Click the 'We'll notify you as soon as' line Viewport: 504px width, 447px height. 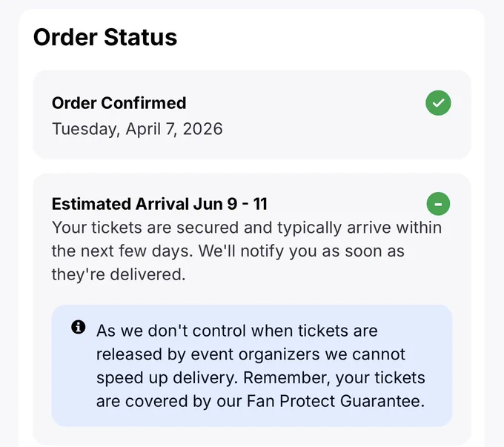[301, 251]
